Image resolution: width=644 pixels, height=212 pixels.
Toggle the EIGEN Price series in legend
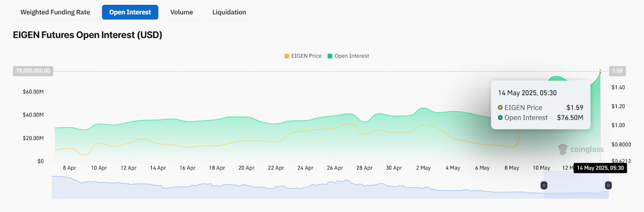click(x=303, y=56)
